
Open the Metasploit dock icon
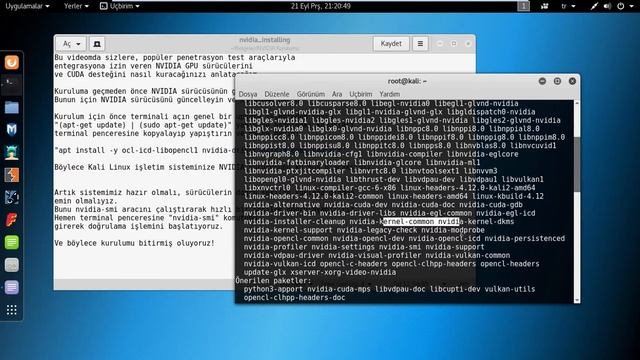click(11, 198)
